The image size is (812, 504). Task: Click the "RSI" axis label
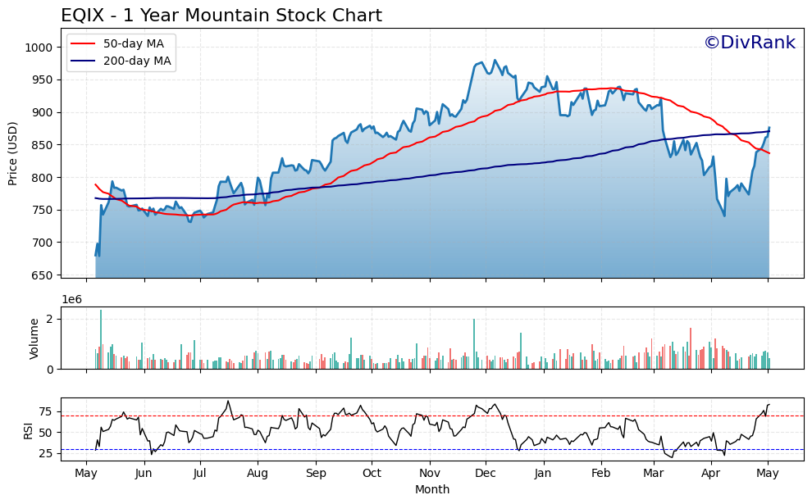tap(28, 430)
